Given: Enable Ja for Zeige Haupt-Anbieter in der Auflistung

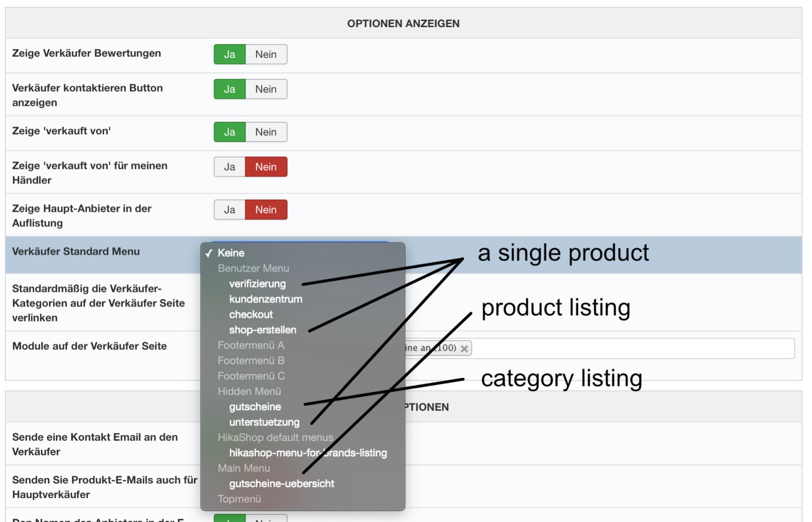Looking at the screenshot, I should click(x=230, y=210).
